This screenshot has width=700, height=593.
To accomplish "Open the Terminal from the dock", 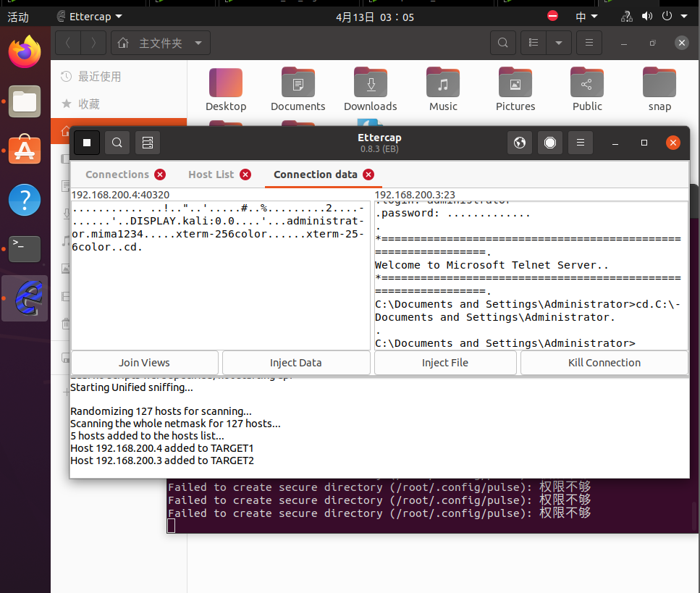I will pos(25,249).
